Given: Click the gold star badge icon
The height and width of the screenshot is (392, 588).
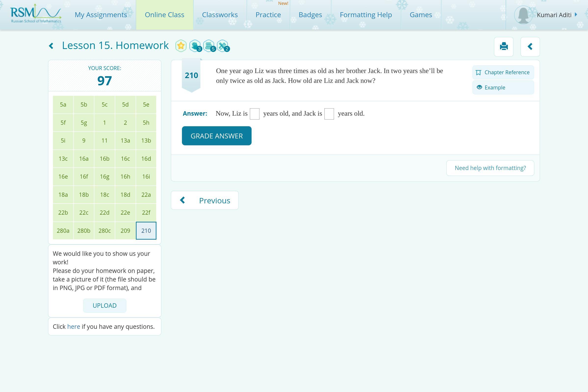Looking at the screenshot, I should pyautogui.click(x=181, y=46).
